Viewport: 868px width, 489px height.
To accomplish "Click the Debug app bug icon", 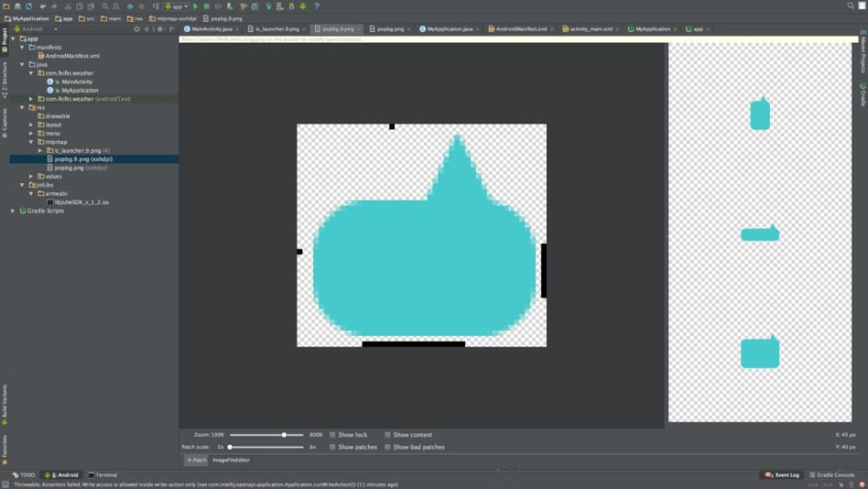I will 207,6.
